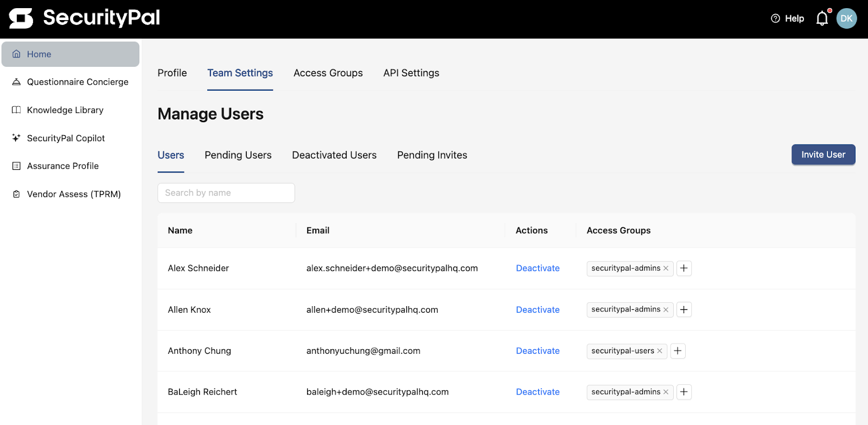Click the Invite User button
Image resolution: width=868 pixels, height=425 pixels.
coord(824,155)
